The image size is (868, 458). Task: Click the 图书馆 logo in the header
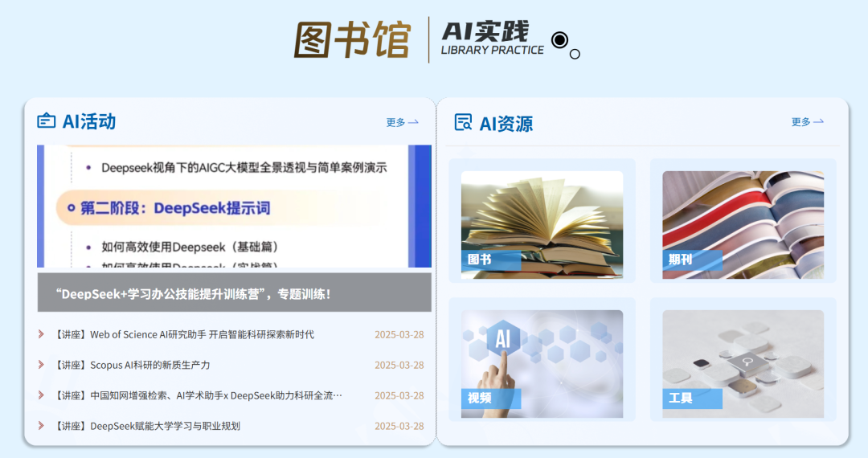pyautogui.click(x=352, y=39)
